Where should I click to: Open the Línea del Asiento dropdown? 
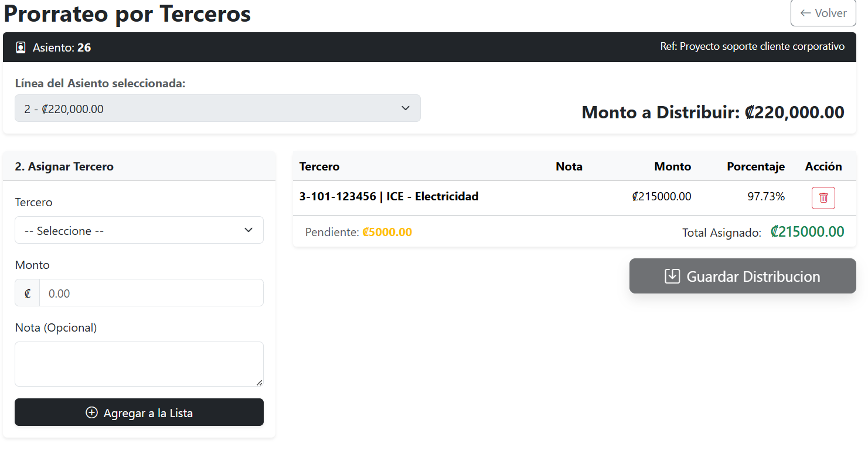click(217, 108)
